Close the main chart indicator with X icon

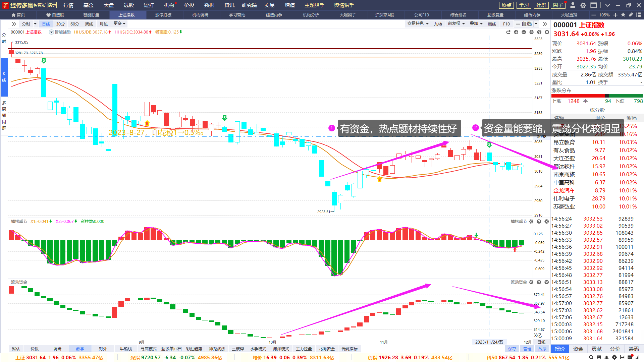547,32
